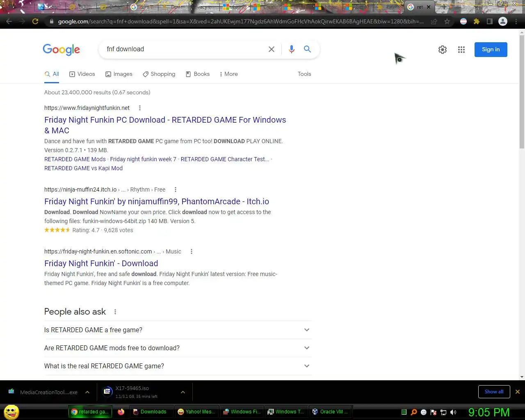
Task: Click the 9:05 PM taskbar clock
Action: [489, 412]
